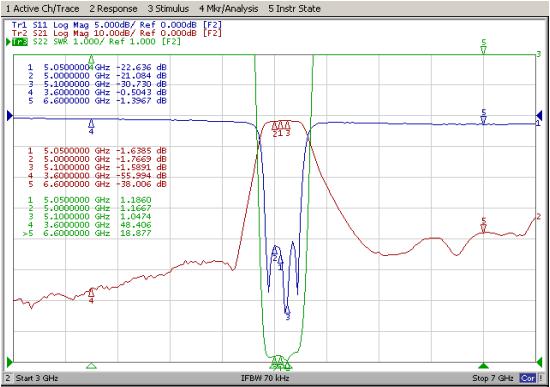
Task: Open the 2 Response menu
Action: pos(113,8)
